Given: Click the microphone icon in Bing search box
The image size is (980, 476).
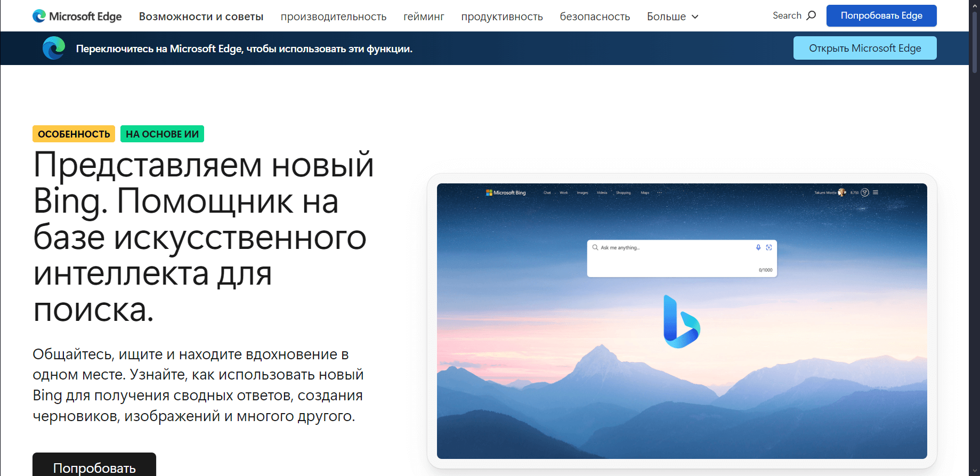Looking at the screenshot, I should (758, 247).
